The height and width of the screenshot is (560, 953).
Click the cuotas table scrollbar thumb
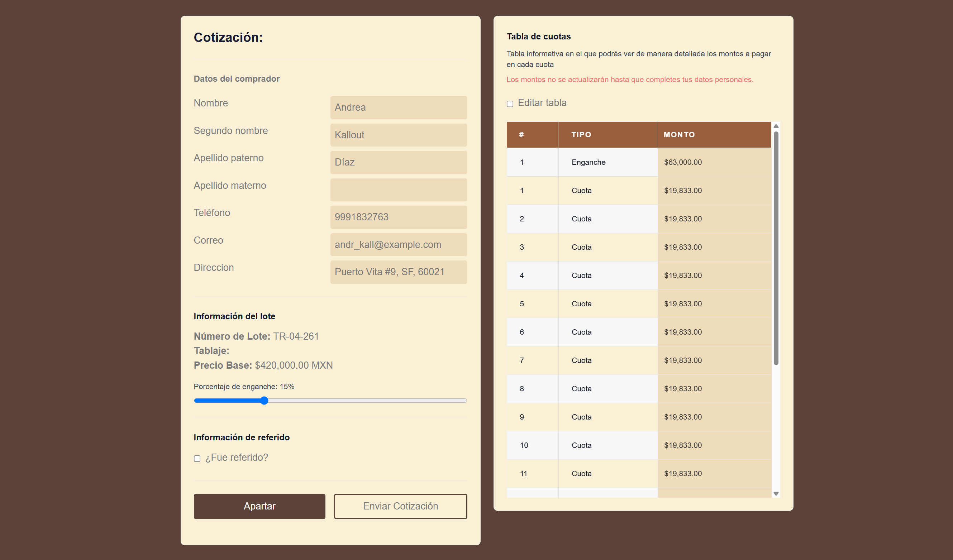pos(776,248)
